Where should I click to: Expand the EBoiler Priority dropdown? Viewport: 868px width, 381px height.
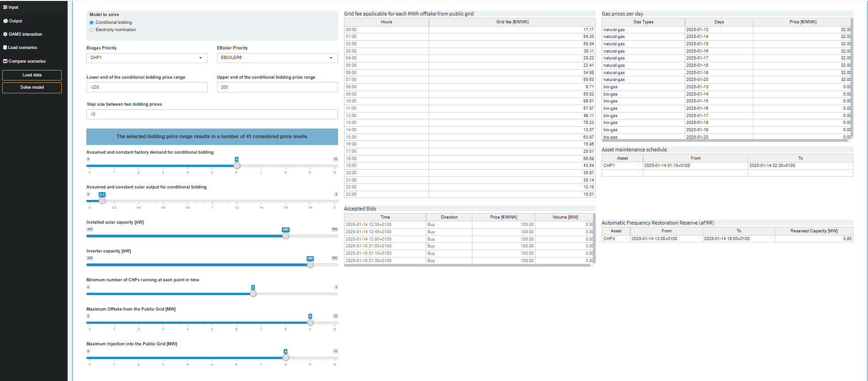(x=277, y=58)
